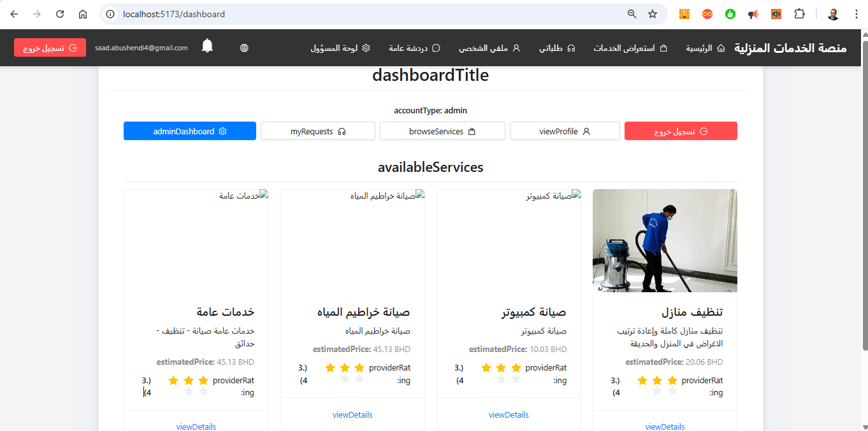Screen dimensions: 868x431
Task: Click the page vertical scrollbar
Action: pos(865,194)
